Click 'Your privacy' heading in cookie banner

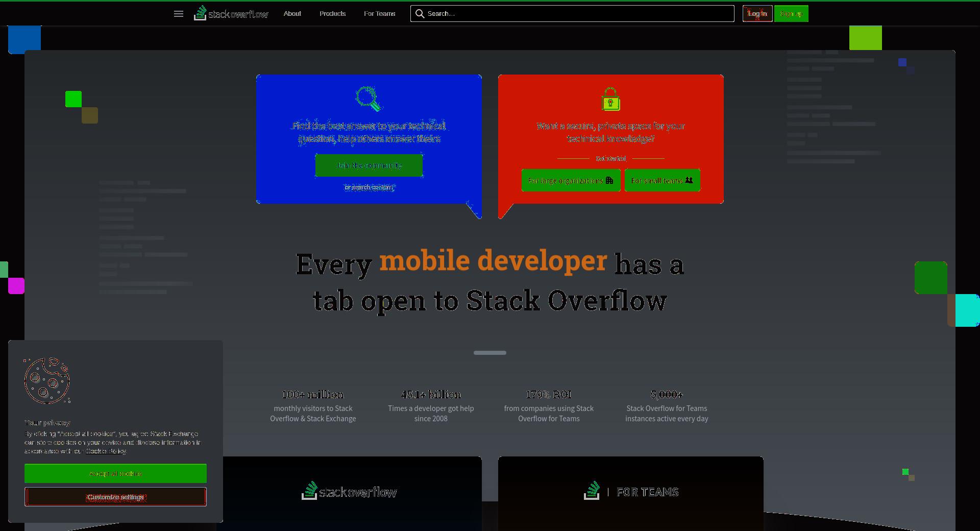click(47, 423)
